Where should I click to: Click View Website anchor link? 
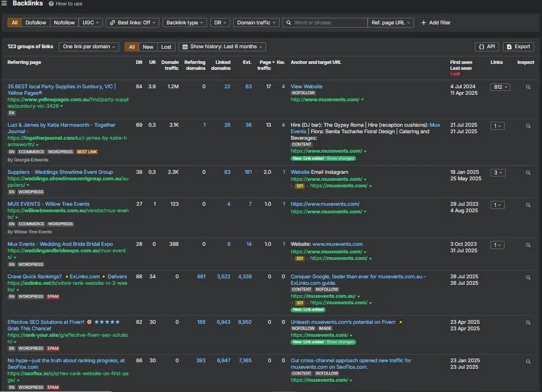306,86
